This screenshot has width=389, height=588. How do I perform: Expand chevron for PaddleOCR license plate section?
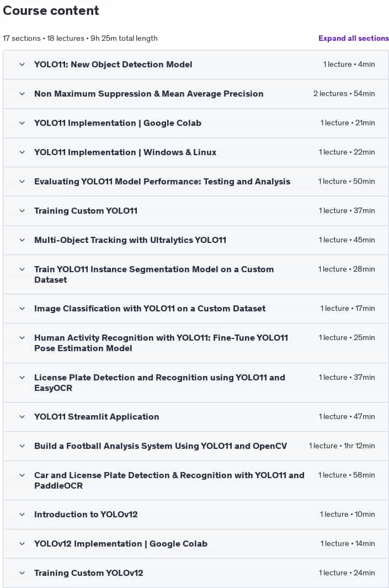tap(22, 475)
